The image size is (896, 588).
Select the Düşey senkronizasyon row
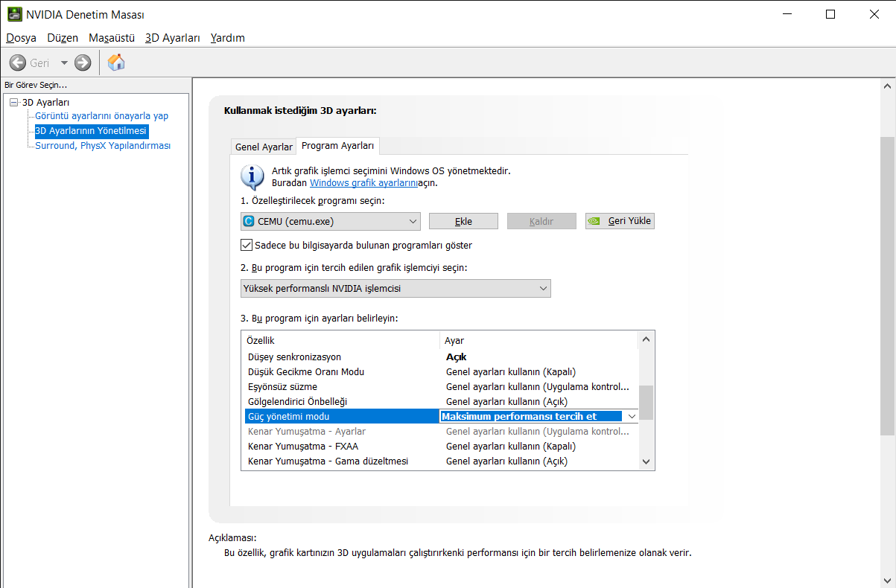(x=440, y=357)
